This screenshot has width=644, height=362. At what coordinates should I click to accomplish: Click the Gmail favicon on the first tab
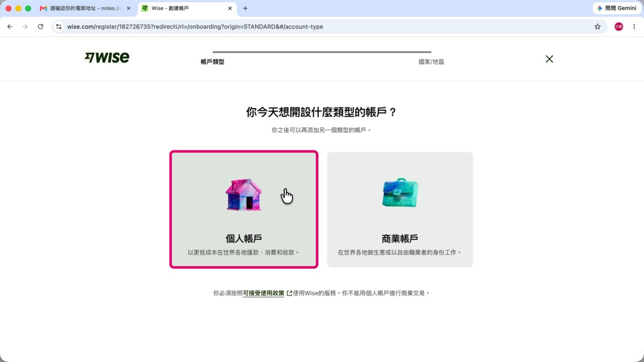point(43,9)
